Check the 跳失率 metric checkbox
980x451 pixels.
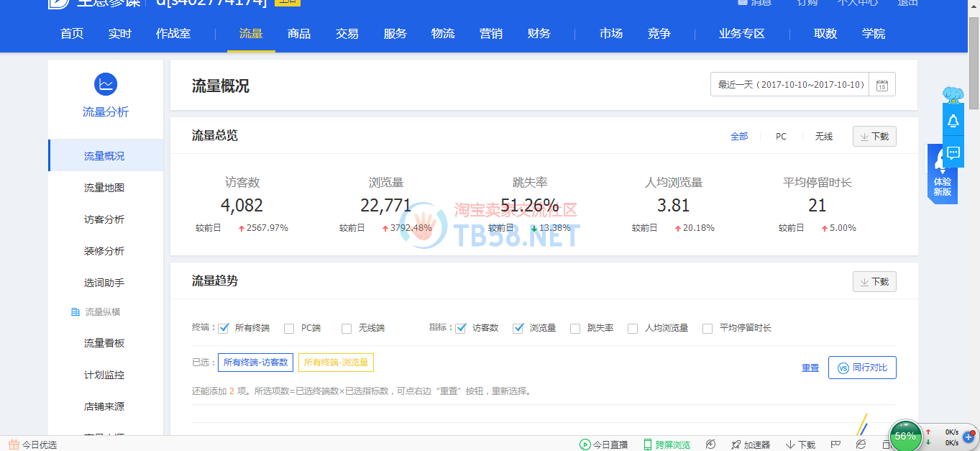pos(575,328)
